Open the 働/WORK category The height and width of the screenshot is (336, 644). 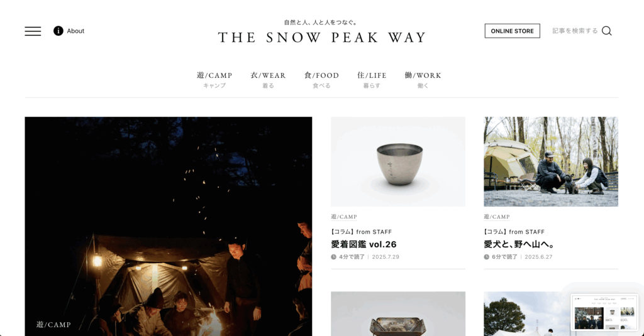(423, 80)
